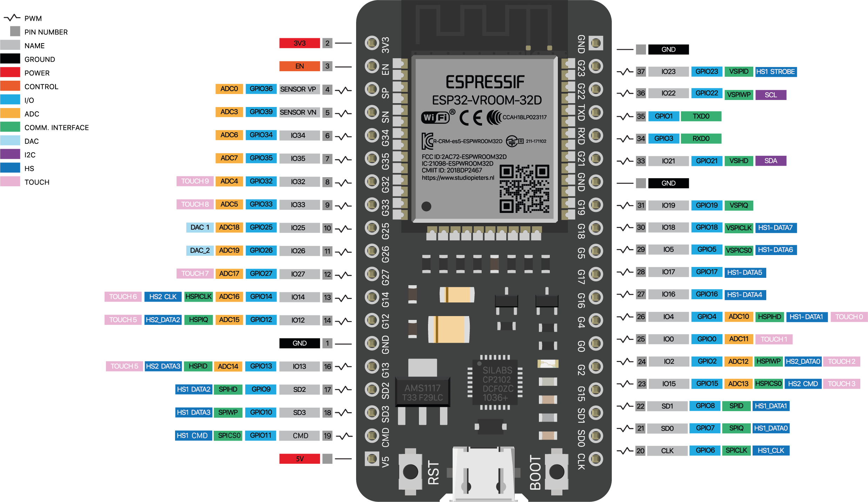Click the studiopieters.nl URL on the module
Image resolution: width=868 pixels, height=502 pixels.
(458, 178)
